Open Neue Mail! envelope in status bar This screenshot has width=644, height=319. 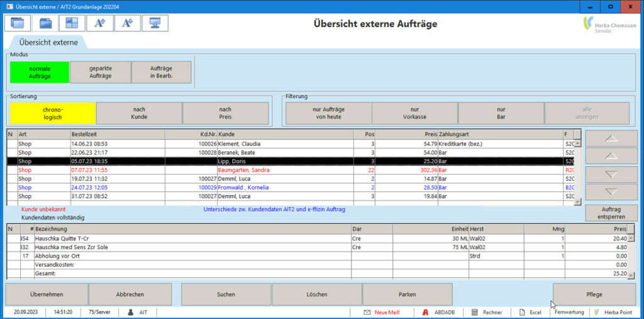coord(381,313)
